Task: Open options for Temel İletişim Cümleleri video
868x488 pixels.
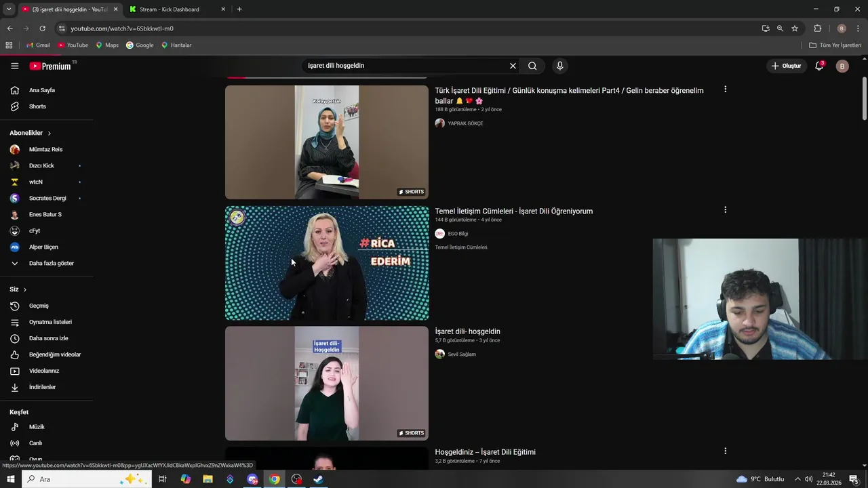Action: pos(725,210)
